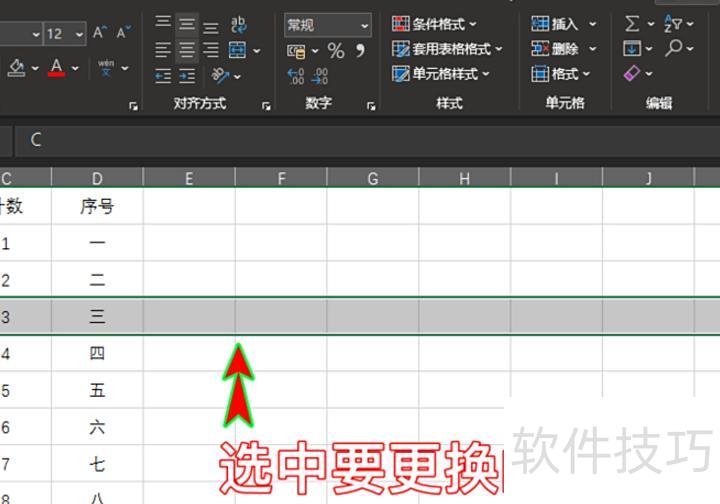Select column D header
This screenshot has width=720, height=504.
(97, 178)
